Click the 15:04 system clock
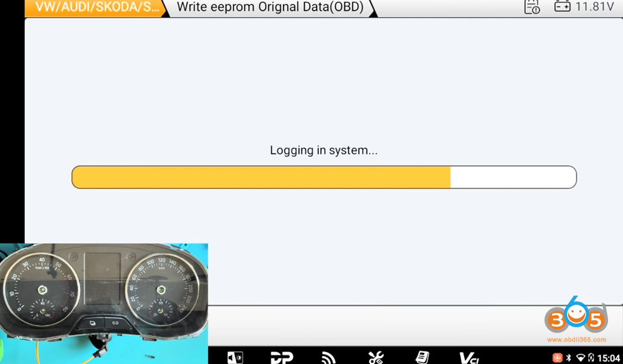 pyautogui.click(x=608, y=358)
